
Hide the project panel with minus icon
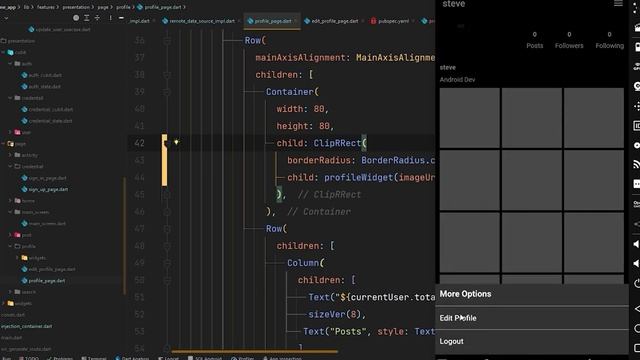click(x=121, y=18)
